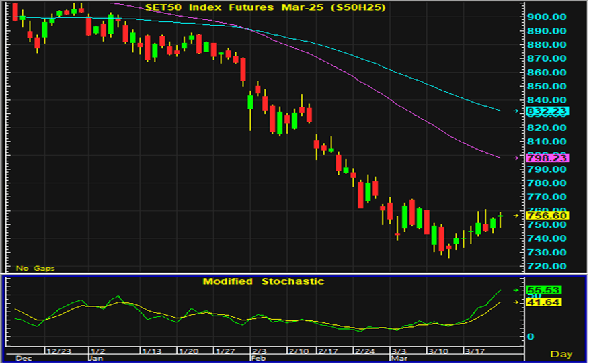Click the Day timeframe label

coord(561,353)
